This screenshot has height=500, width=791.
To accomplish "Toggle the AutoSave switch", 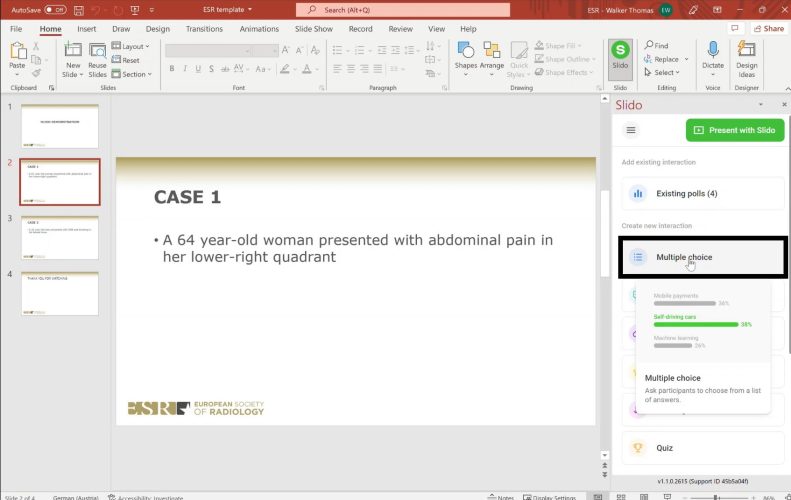I will click(55, 9).
